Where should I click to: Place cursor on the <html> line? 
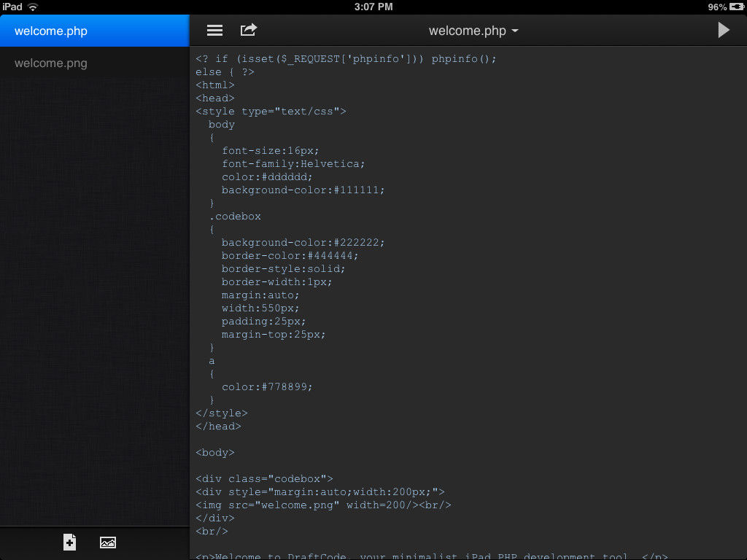coord(215,85)
